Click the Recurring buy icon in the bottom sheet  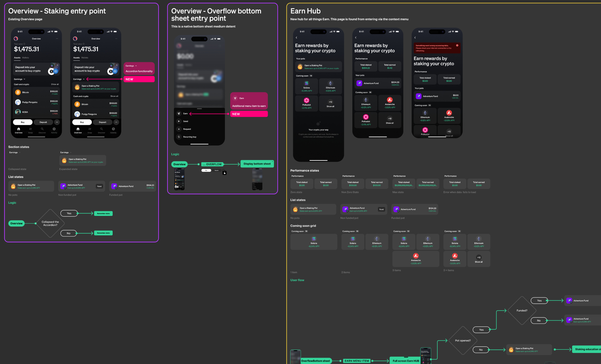[179, 137]
